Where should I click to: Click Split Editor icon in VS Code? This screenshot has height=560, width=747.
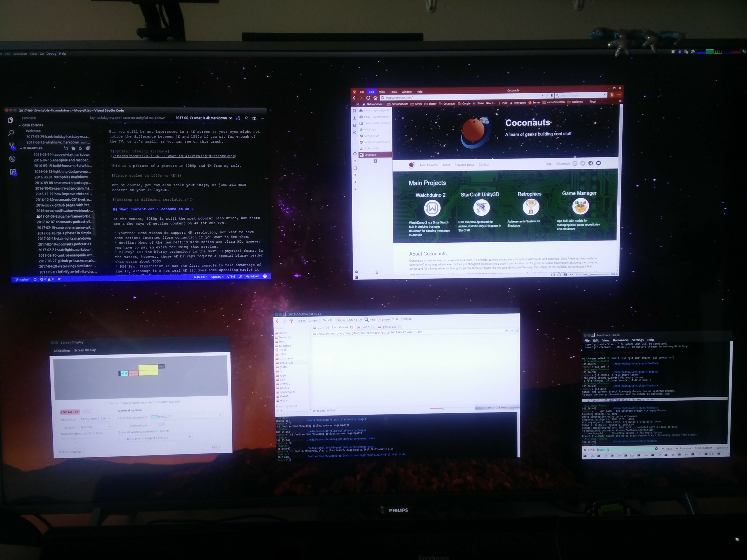(x=254, y=119)
